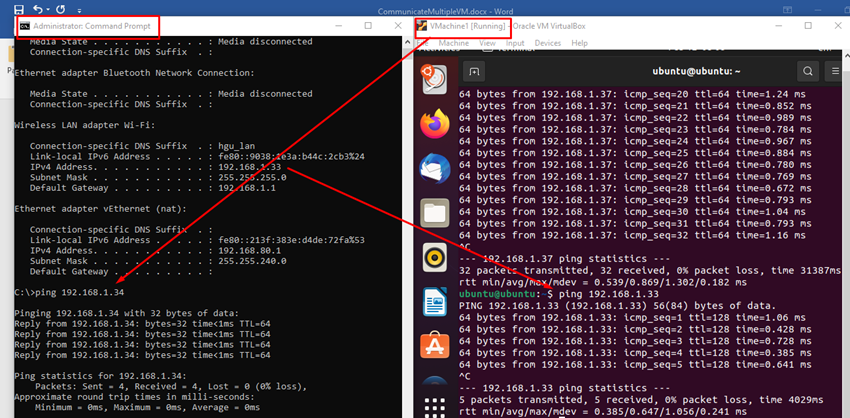Click the scroll up arrow in VirtualBox window

click(845, 55)
